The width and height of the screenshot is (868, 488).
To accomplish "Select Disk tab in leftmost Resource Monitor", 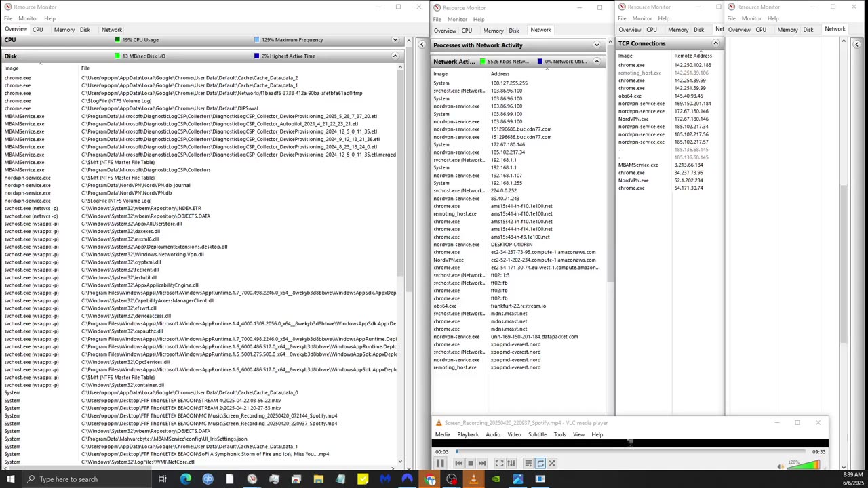I will [85, 30].
